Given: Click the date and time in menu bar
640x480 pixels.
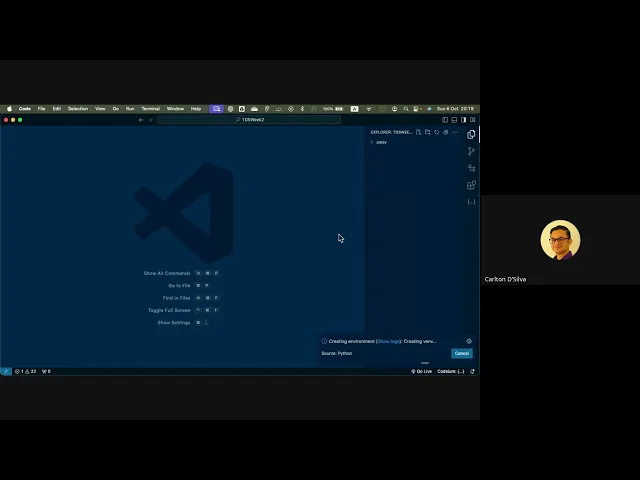Looking at the screenshot, I should point(455,109).
